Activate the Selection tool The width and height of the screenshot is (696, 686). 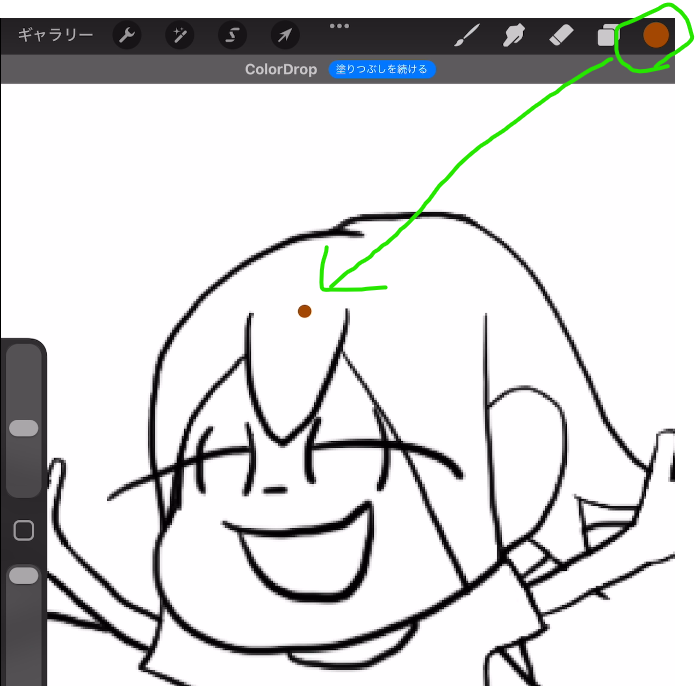point(233,36)
